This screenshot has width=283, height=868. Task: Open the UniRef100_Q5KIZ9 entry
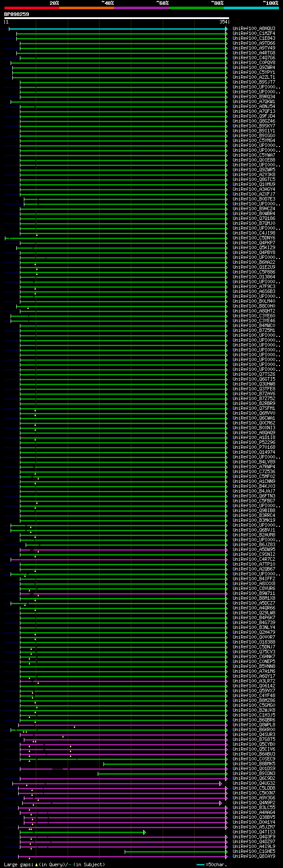[x=254, y=247]
